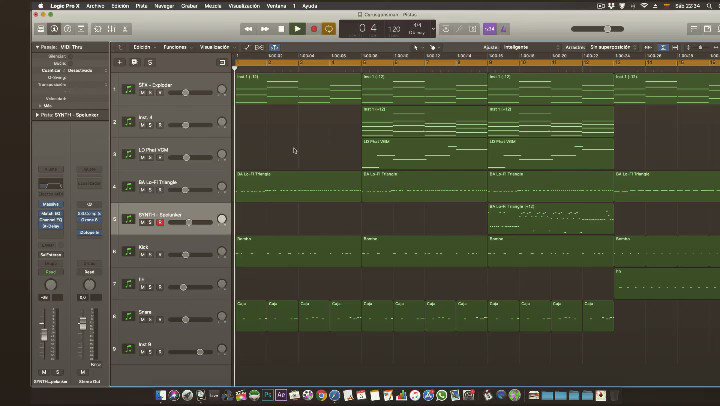Open the Ventana menu

(276, 6)
